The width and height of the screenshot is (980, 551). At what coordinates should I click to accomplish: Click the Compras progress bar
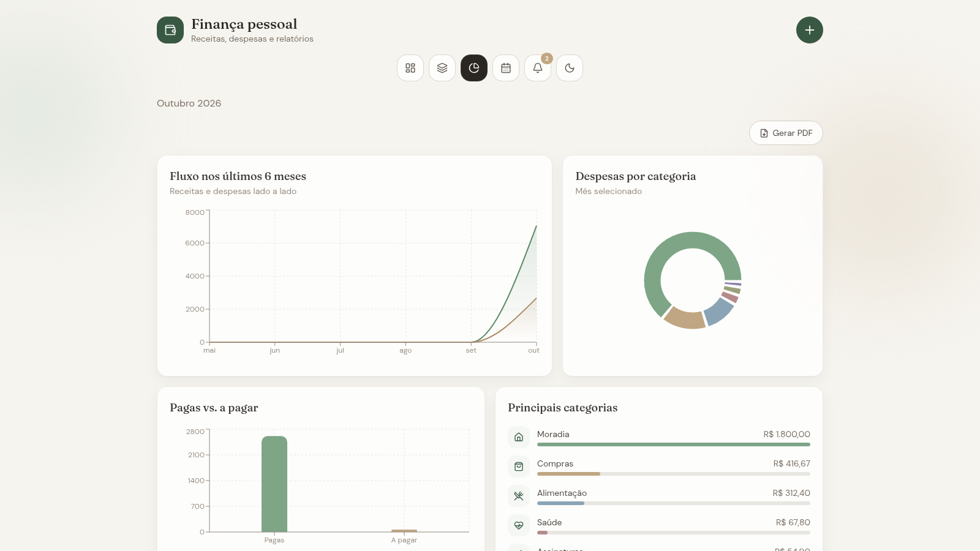click(x=674, y=474)
